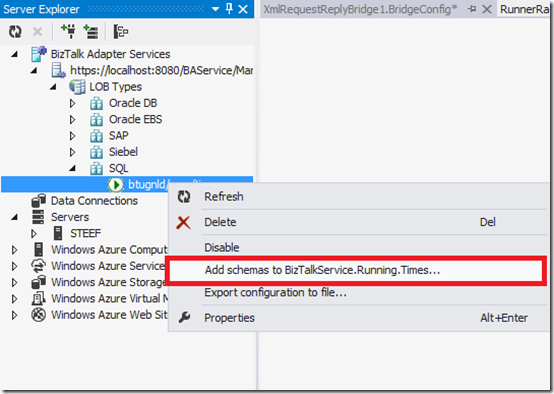Pin the XmlRequestReplyBridge1.BridgeConfig tab

coord(472,9)
